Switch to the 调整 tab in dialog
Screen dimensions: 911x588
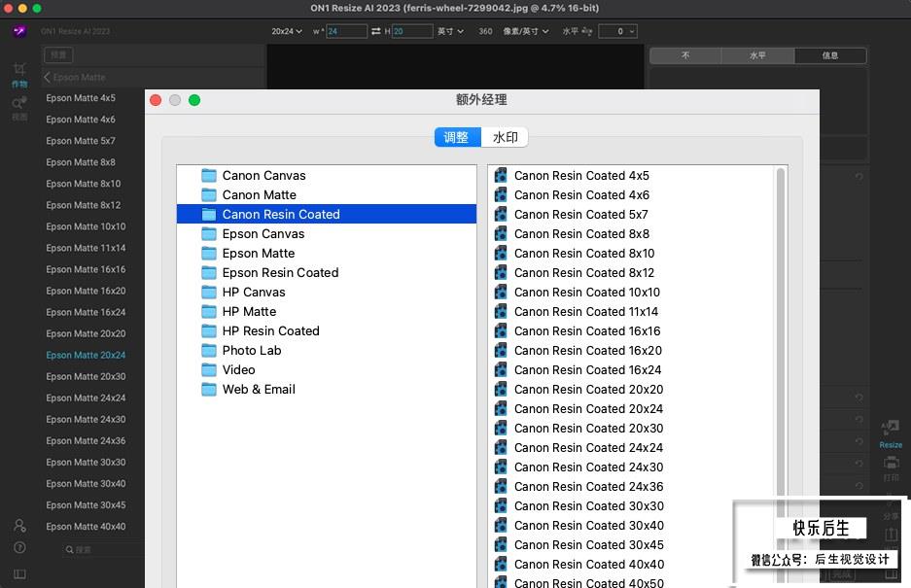tap(457, 137)
